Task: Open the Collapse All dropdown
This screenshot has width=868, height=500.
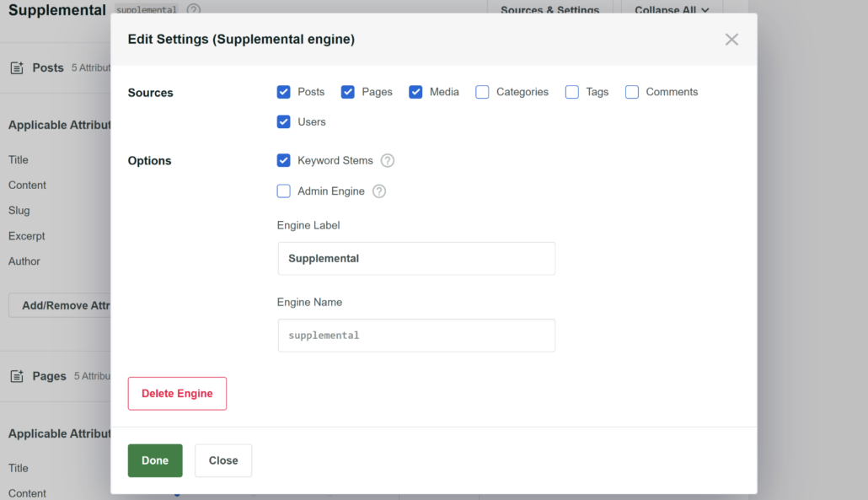Action: 670,10
